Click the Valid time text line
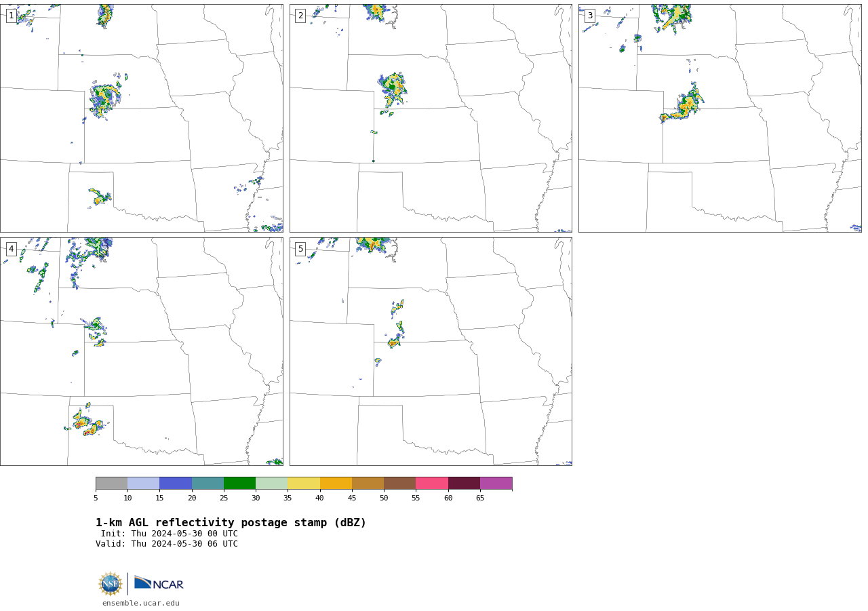This screenshot has height=611, width=868. 167,544
